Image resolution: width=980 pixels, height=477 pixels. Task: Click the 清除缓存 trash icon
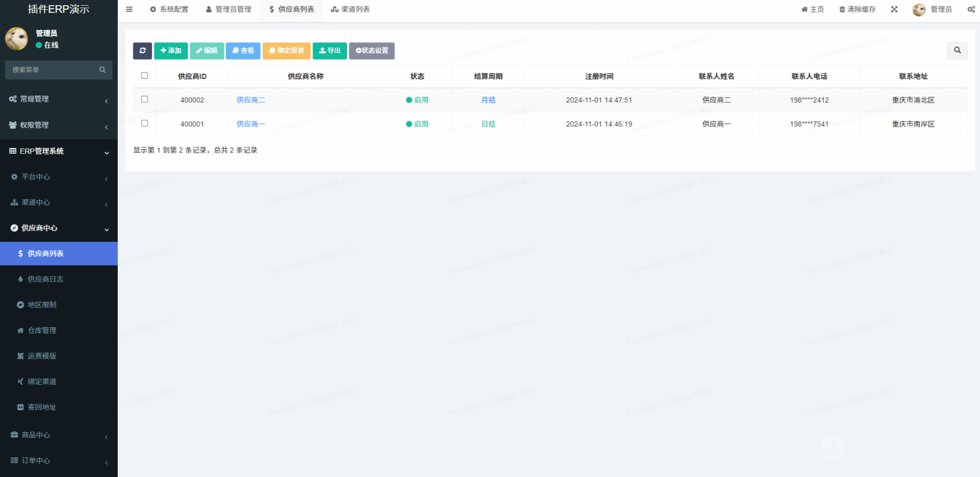(x=842, y=9)
